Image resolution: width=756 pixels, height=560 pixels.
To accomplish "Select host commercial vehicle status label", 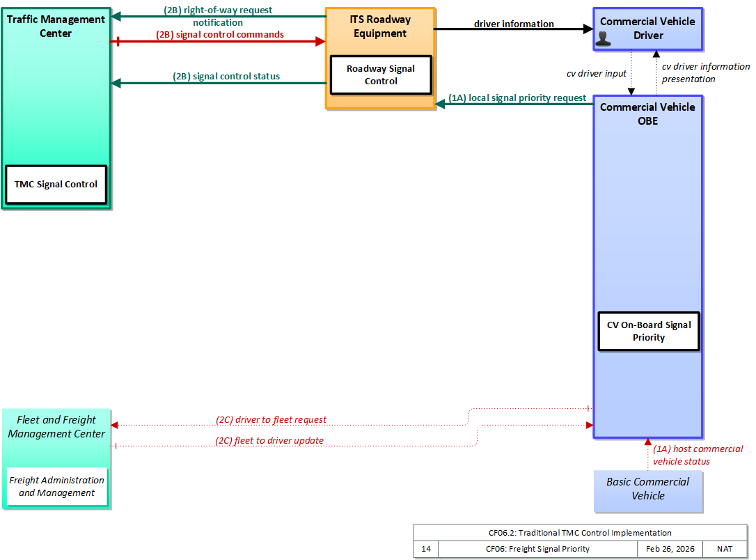I will click(x=698, y=455).
